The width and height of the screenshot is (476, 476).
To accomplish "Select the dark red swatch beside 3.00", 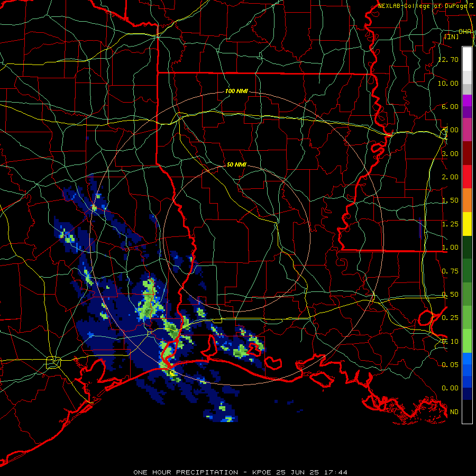I will point(467,153).
